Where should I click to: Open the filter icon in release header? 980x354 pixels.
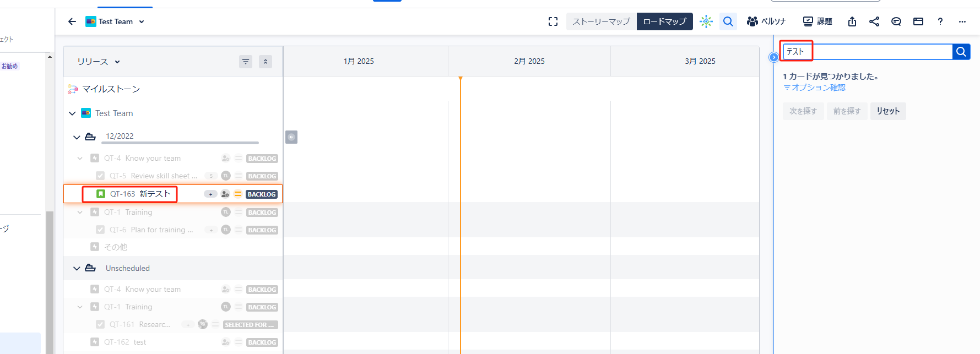point(246,62)
